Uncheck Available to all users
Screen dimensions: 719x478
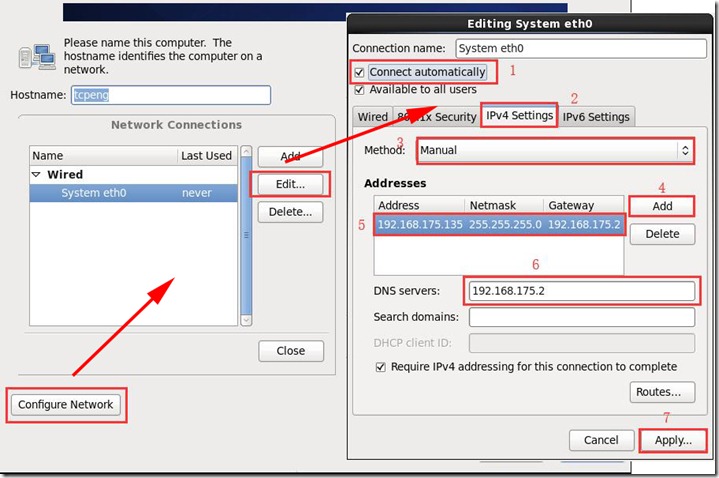tap(361, 90)
